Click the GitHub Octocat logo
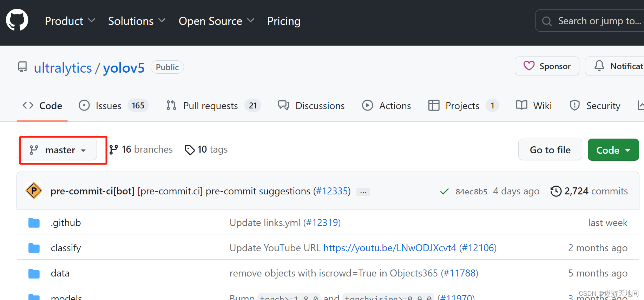This screenshot has height=300, width=644. tap(17, 20)
